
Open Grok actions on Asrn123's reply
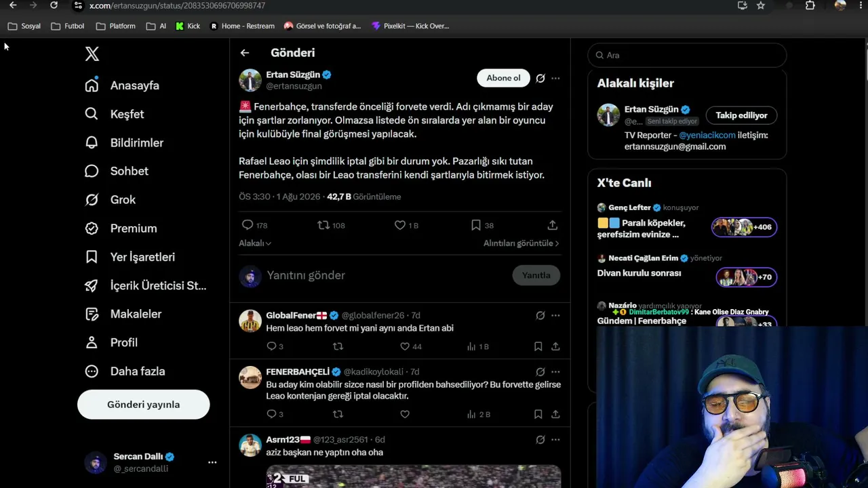(x=540, y=439)
